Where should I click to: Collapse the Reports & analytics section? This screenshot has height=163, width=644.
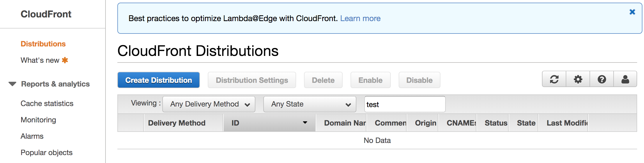(x=12, y=84)
